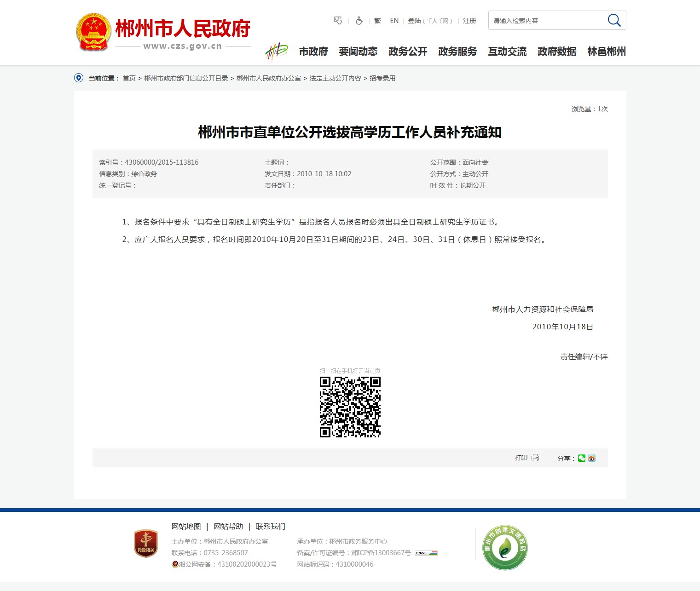Switch to traditional Chinese with 繁
The width and height of the screenshot is (700, 591).
tap(377, 21)
